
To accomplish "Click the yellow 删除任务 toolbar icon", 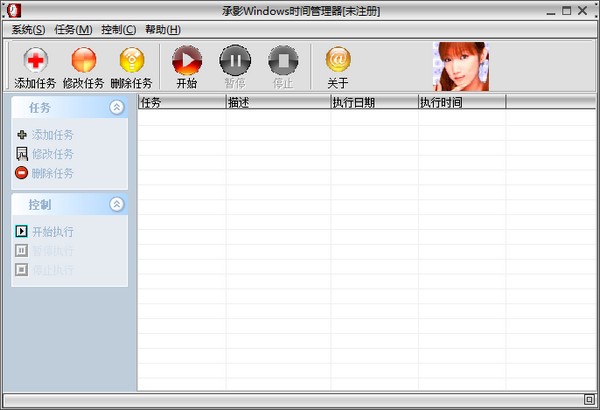I will (132, 60).
